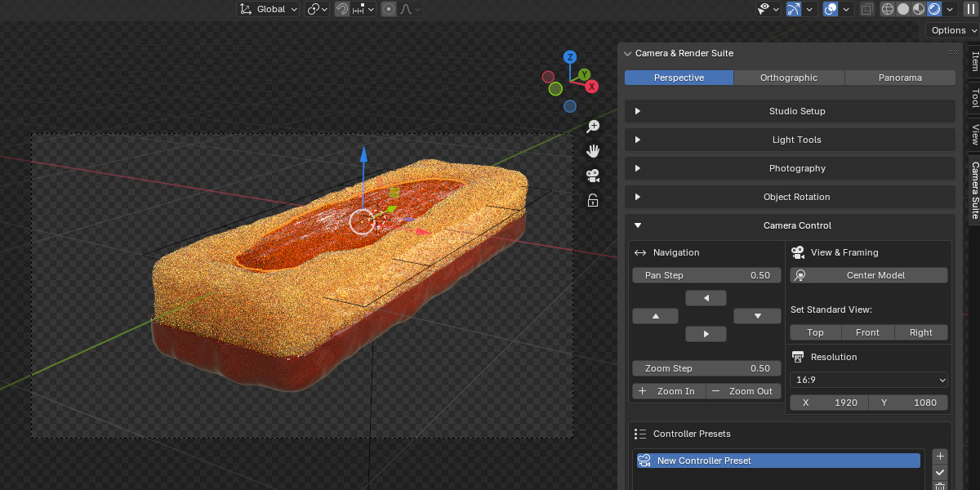Screen dimensions: 980x490
Task: Toggle snapping magnet in header
Action: tap(344, 9)
